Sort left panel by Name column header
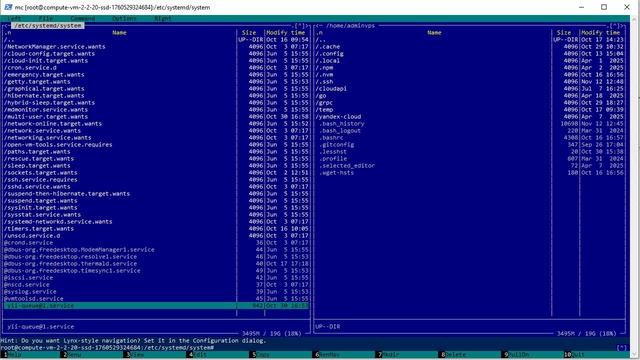The width and height of the screenshot is (640, 360). pyautogui.click(x=119, y=33)
